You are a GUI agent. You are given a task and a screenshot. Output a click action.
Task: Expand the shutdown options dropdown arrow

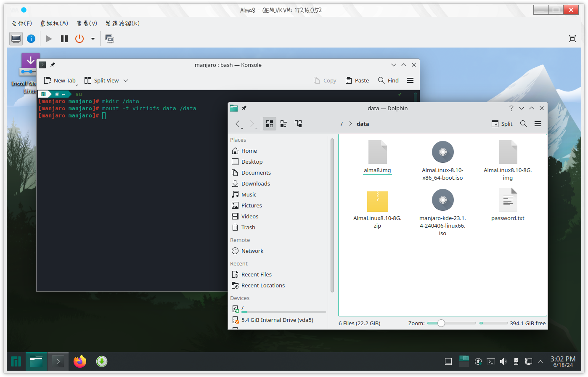pyautogui.click(x=93, y=39)
